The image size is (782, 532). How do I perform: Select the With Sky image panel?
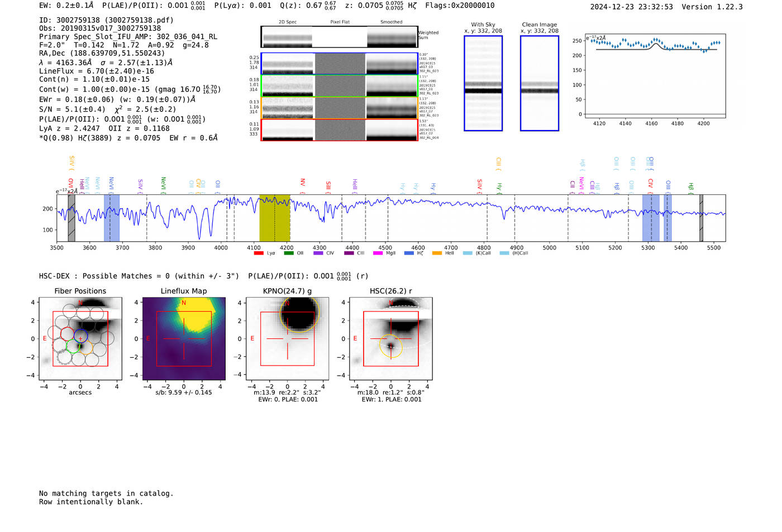coord(483,83)
